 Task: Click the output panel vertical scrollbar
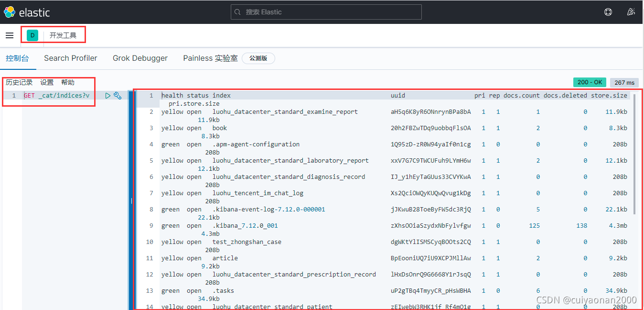click(x=634, y=153)
